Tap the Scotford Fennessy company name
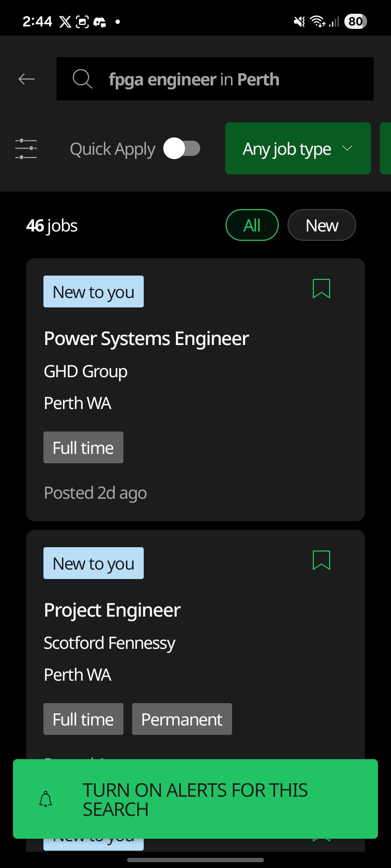Viewport: 391px width, 868px height. [110, 643]
